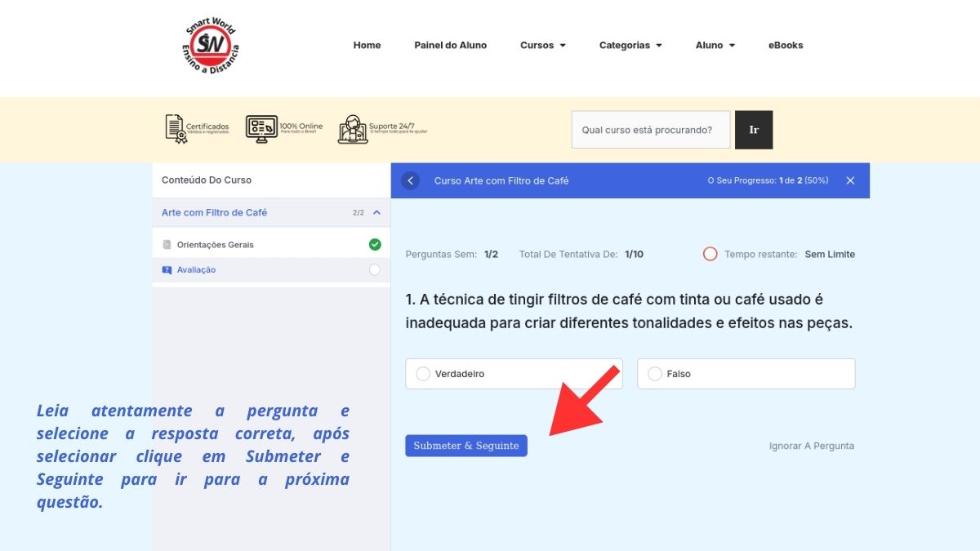Click the Certificados document icon
Screen dimensions: 980x551
(x=176, y=129)
